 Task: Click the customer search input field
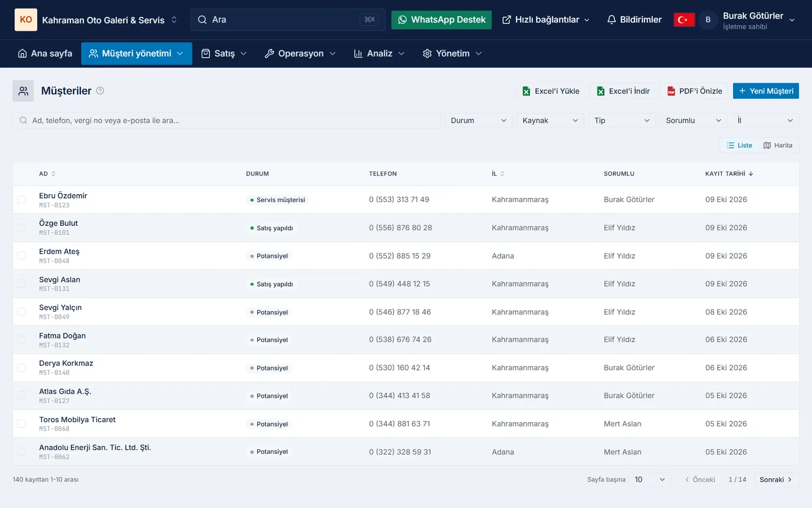coord(227,120)
